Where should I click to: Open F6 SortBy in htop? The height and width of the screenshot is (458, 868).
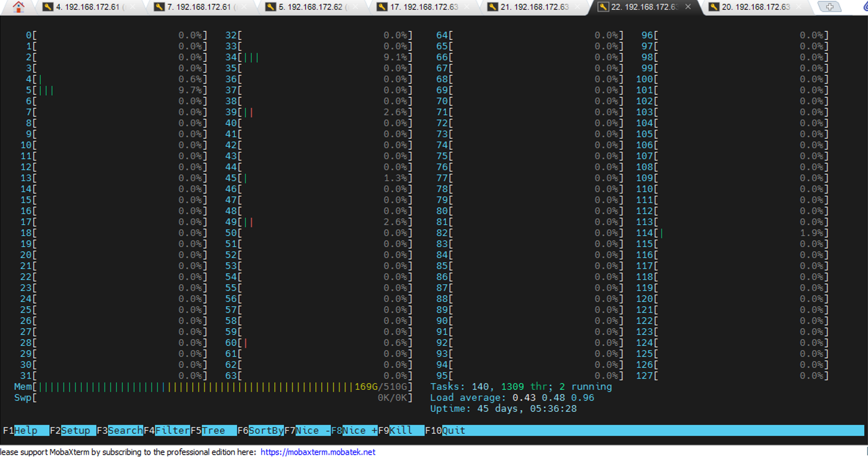(260, 430)
